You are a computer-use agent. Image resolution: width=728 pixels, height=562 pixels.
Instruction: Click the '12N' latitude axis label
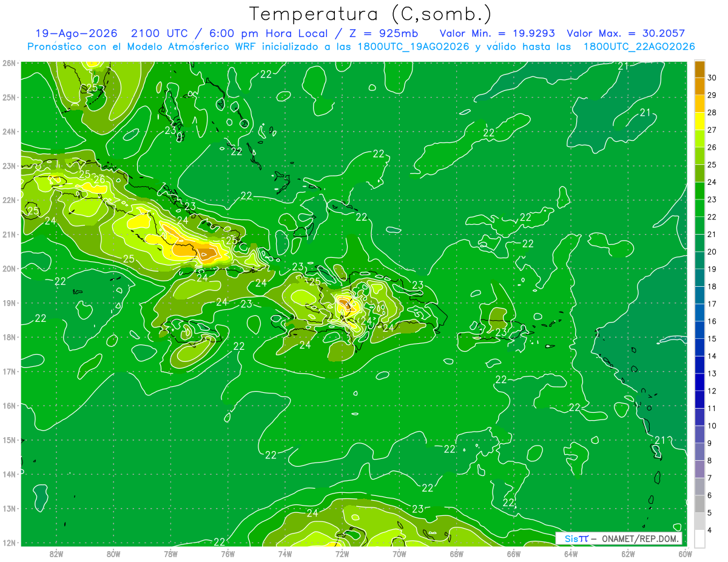9,543
